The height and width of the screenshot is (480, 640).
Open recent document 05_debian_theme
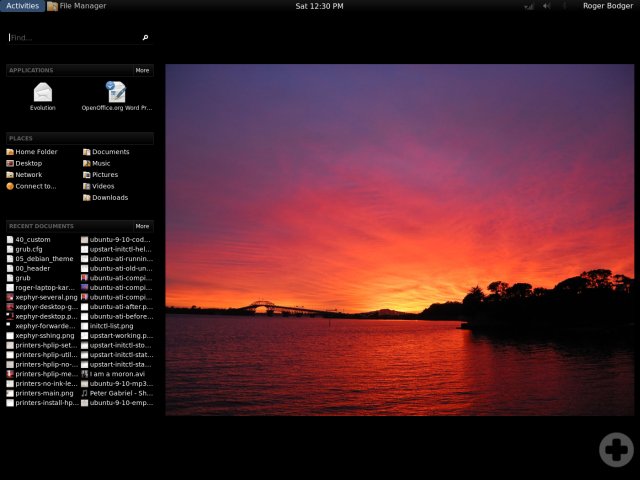pyautogui.click(x=40, y=259)
